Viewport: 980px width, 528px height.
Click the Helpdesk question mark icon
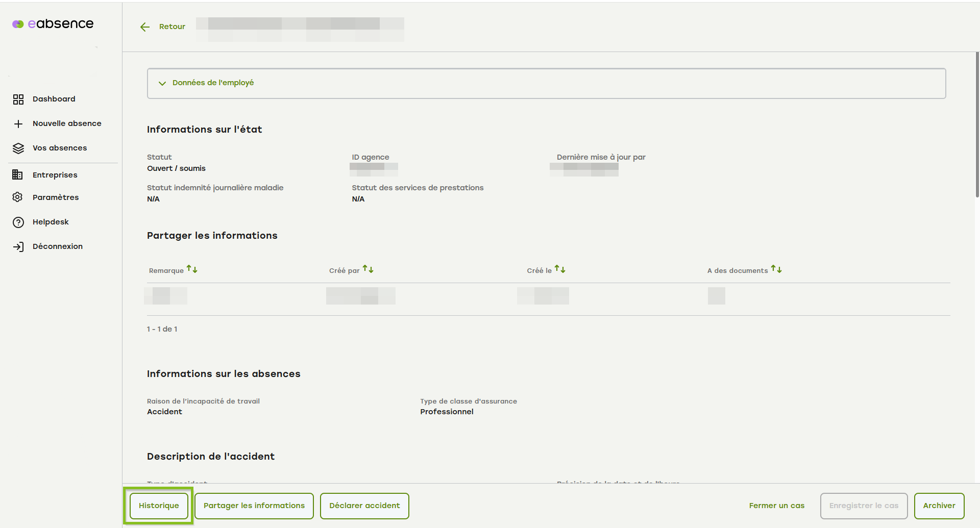[18, 222]
